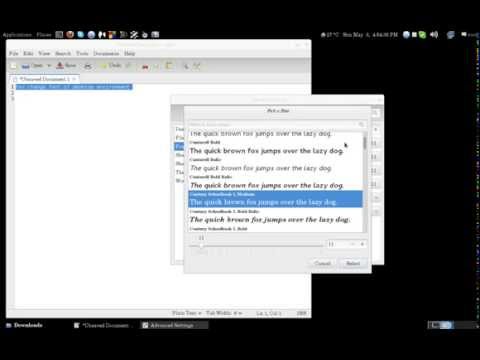Screen dimensions: 480x360
Task: Switch to Unsaved Document taskbar entry
Action: (x=102, y=325)
